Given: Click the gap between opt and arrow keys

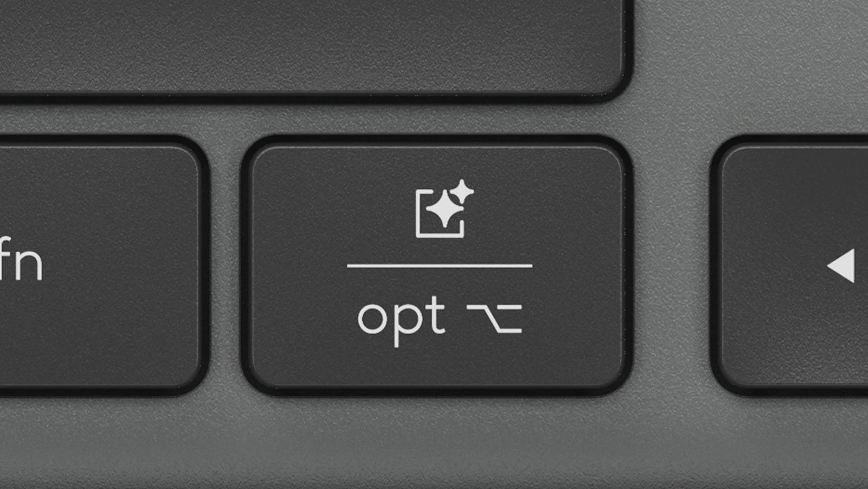Looking at the screenshot, I should 672,266.
